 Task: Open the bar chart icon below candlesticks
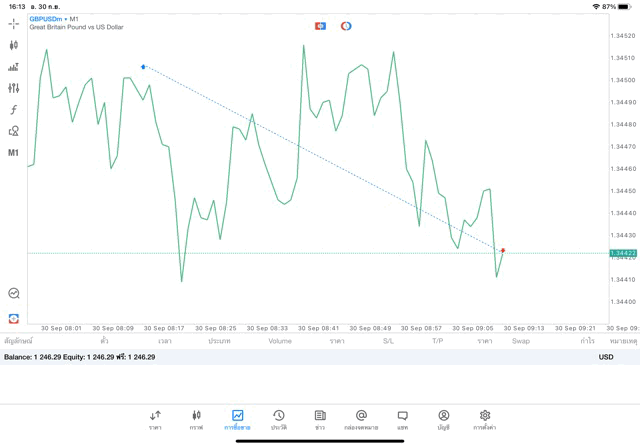point(14,67)
